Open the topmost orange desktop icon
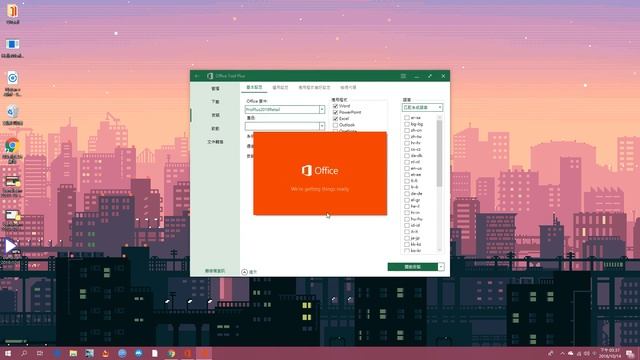Screen dimensions: 640x360 point(13,11)
